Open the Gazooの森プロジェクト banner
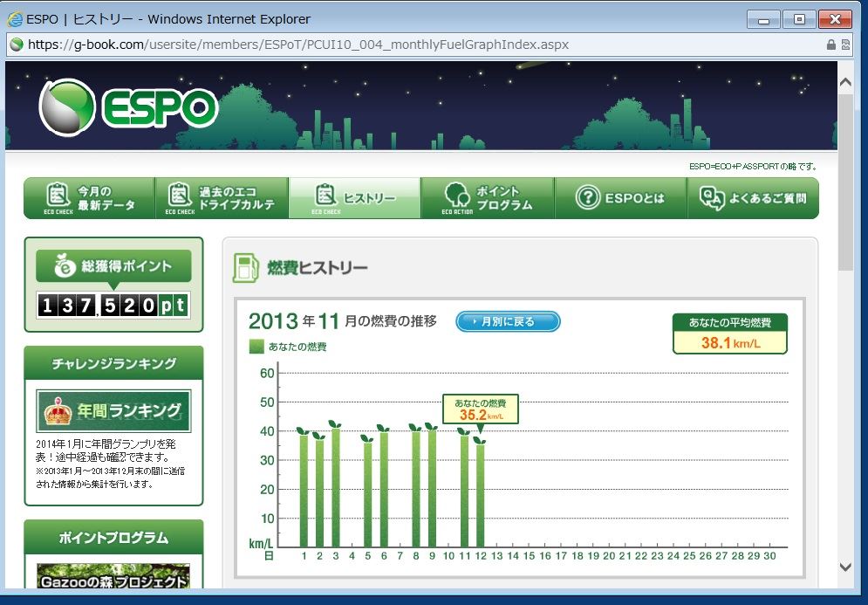Screen dimensions: 868x605 coord(113,576)
